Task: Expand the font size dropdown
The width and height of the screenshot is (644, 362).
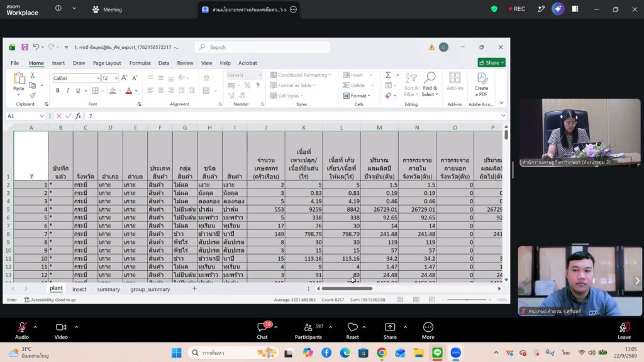Action: coord(116,78)
